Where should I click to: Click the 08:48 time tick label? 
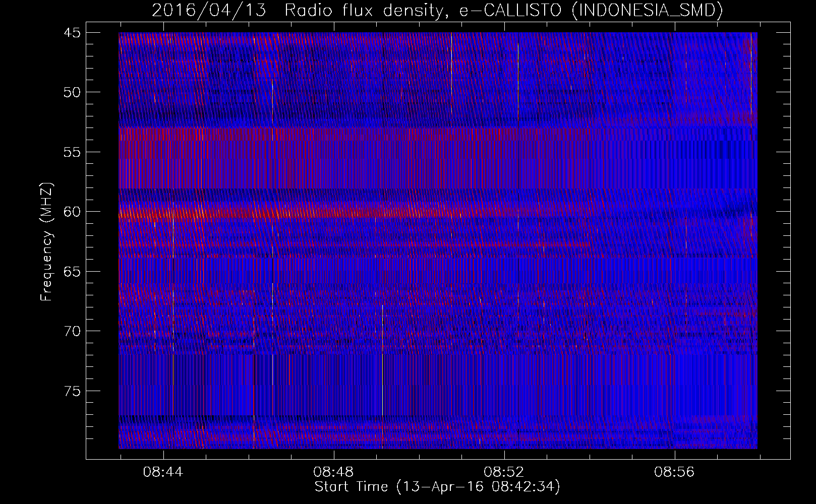[333, 472]
